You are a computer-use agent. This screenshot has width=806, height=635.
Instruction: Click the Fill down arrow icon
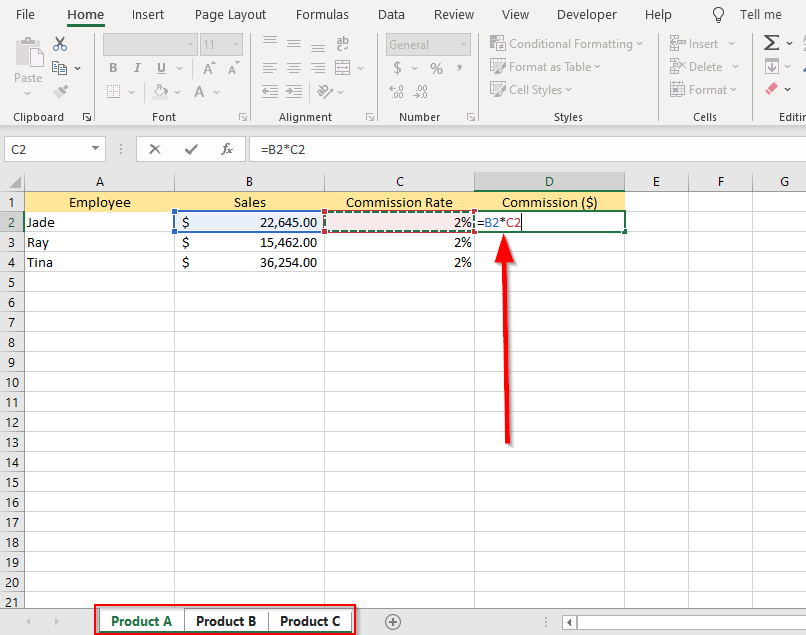click(x=771, y=67)
